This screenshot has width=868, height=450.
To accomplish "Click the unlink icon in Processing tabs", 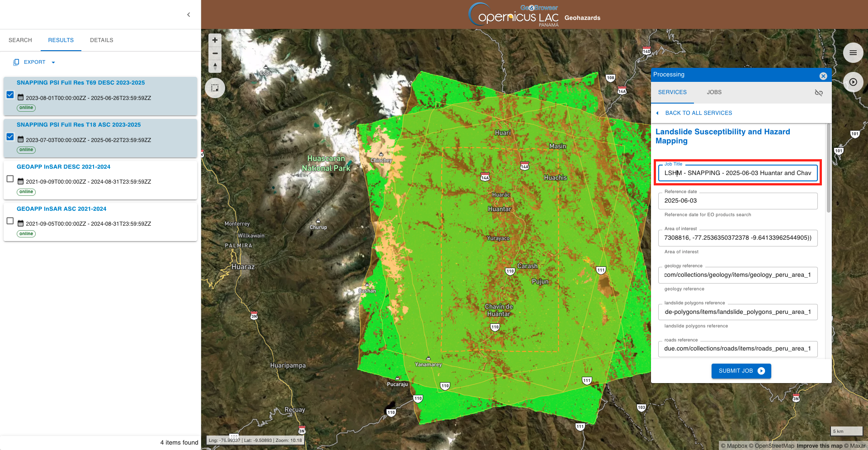I will (x=818, y=93).
